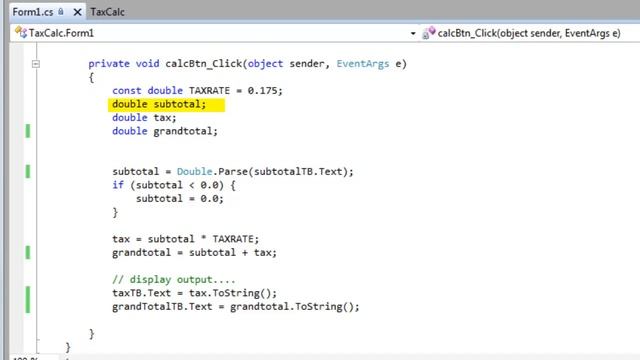This screenshot has width=640, height=360.
Task: Click the 'grandtotal = subtotal + tax;' line
Action: [x=194, y=253]
